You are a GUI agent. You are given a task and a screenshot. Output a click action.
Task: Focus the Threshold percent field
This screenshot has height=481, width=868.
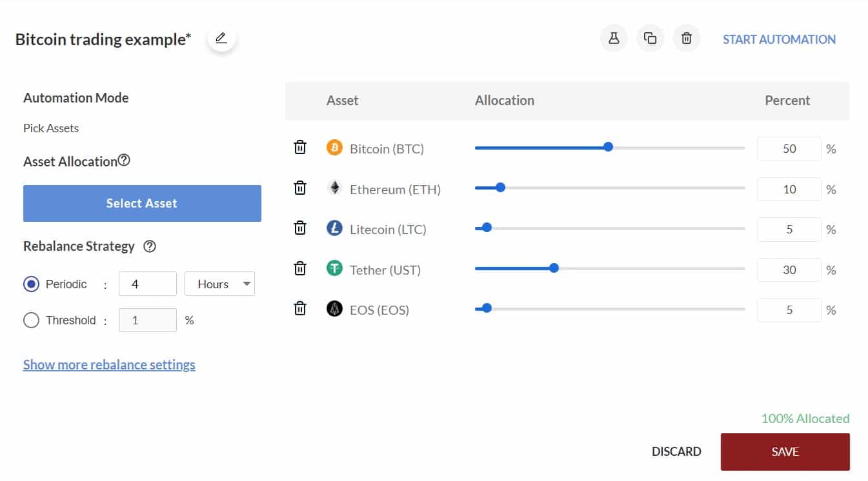148,320
